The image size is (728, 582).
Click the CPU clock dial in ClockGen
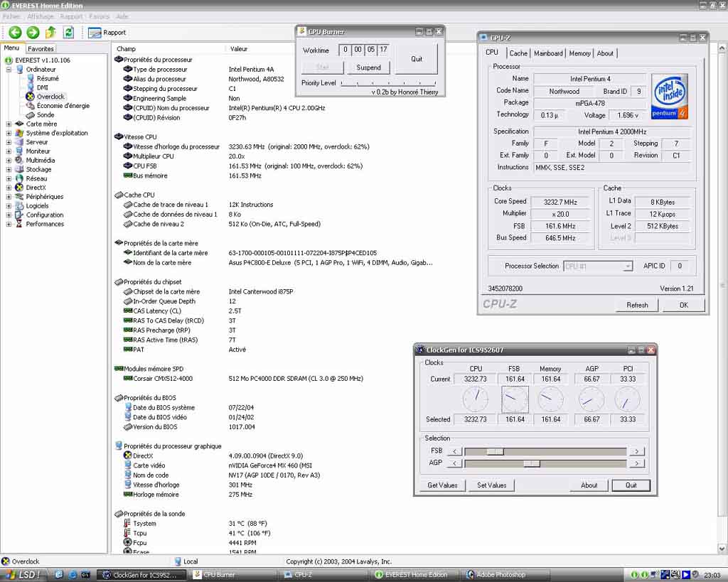point(476,399)
